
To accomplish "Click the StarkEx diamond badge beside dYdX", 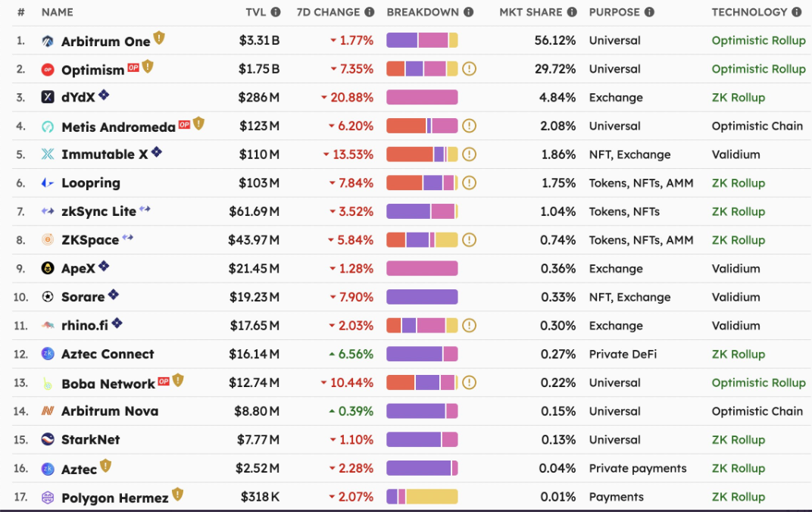I will pos(104,95).
